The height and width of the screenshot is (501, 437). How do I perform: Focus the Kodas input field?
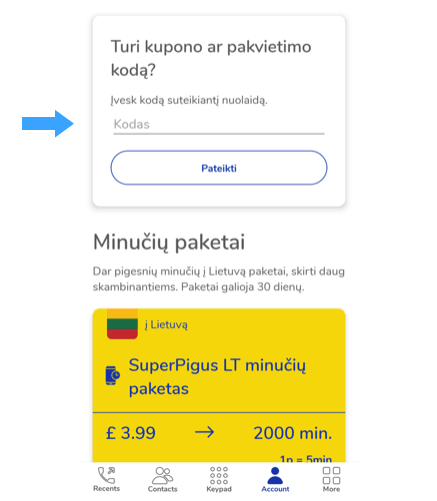tap(219, 125)
